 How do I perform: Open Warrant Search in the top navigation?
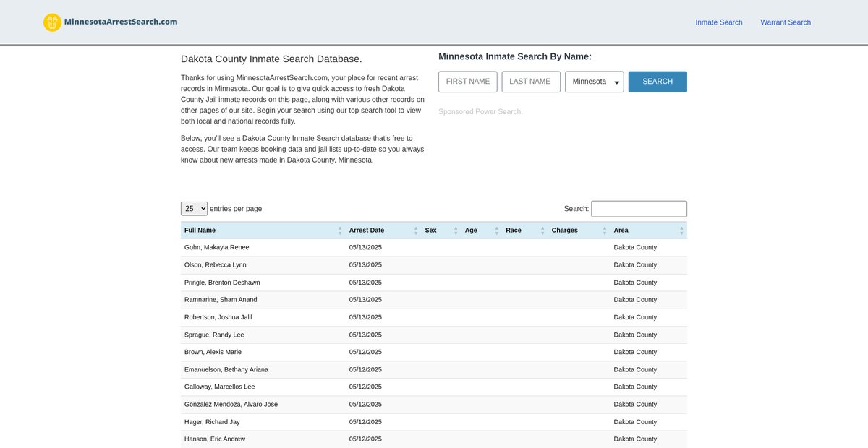tap(785, 22)
